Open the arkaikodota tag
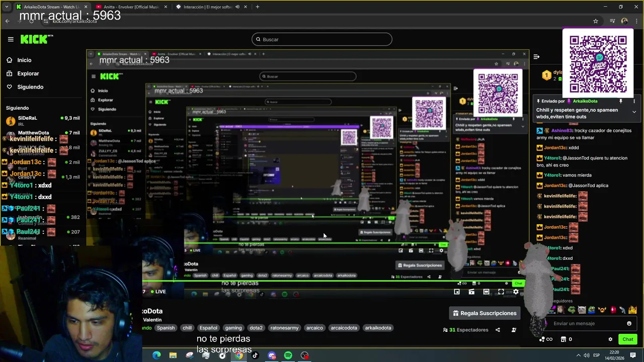 378,328
